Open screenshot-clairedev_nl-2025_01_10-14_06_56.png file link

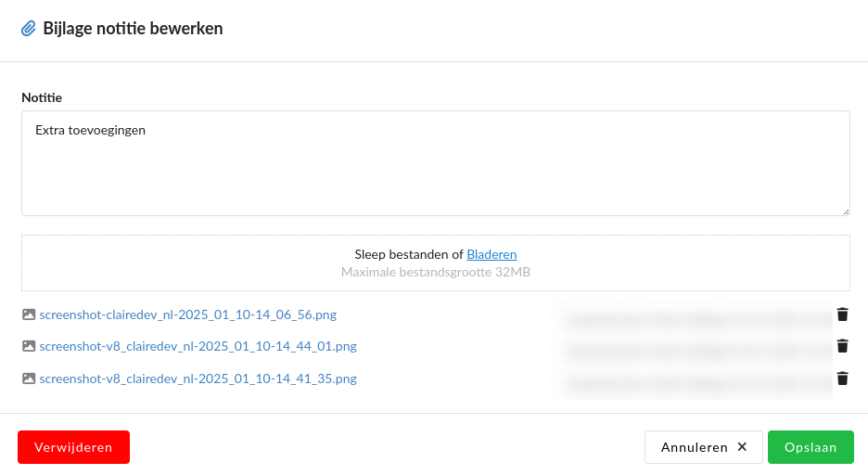(x=187, y=315)
